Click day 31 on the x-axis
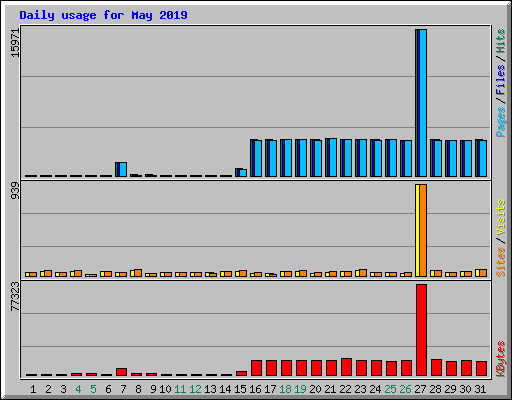Screen dimensions: 512x400 click(480, 389)
